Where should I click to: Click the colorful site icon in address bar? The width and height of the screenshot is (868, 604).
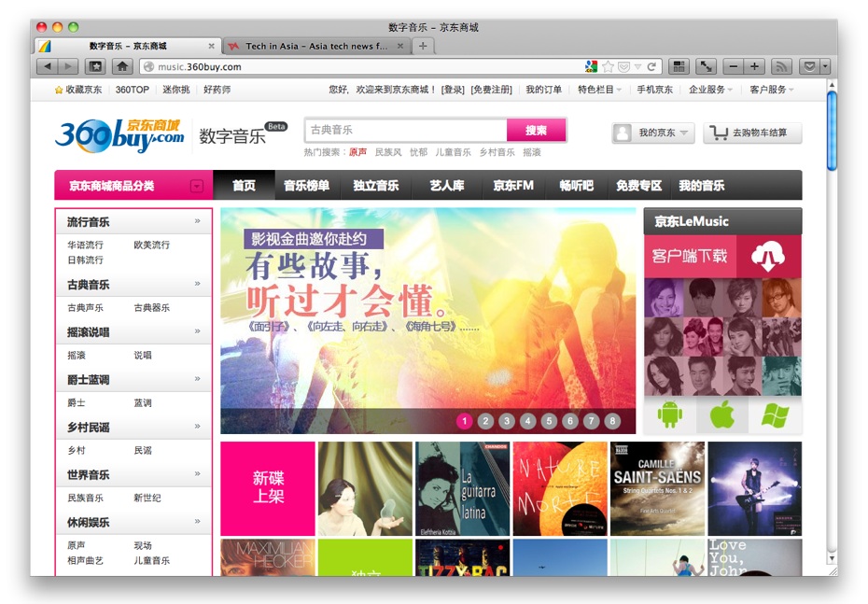click(x=591, y=67)
